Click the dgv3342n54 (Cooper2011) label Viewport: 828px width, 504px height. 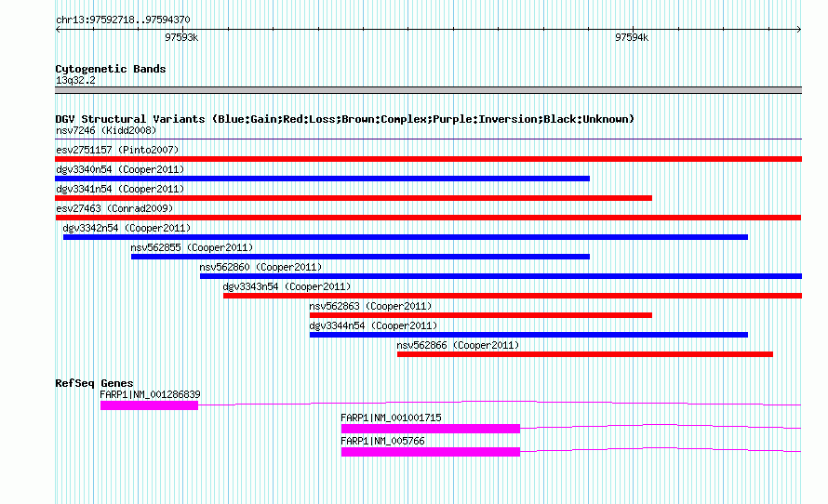[x=127, y=228]
